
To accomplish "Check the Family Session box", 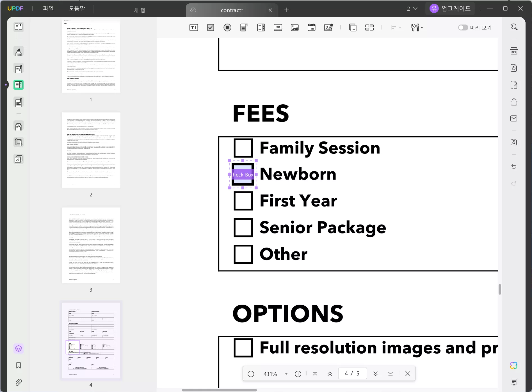I will 243,148.
